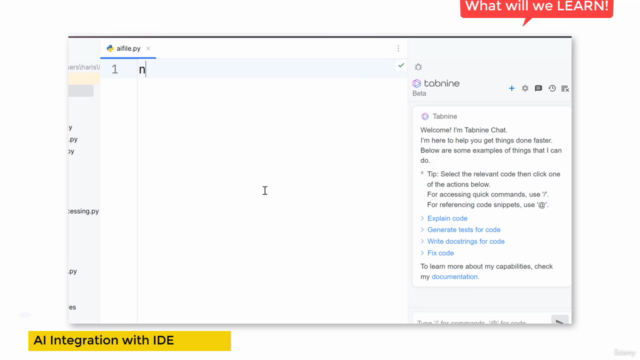Image resolution: width=640 pixels, height=360 pixels.
Task: Click the Python file icon on aifile.py tab
Action: coord(110,48)
